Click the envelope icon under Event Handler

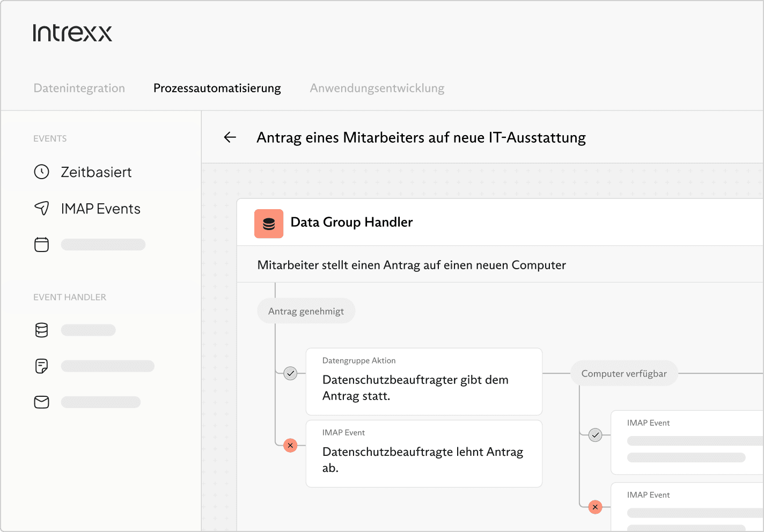[x=42, y=402]
